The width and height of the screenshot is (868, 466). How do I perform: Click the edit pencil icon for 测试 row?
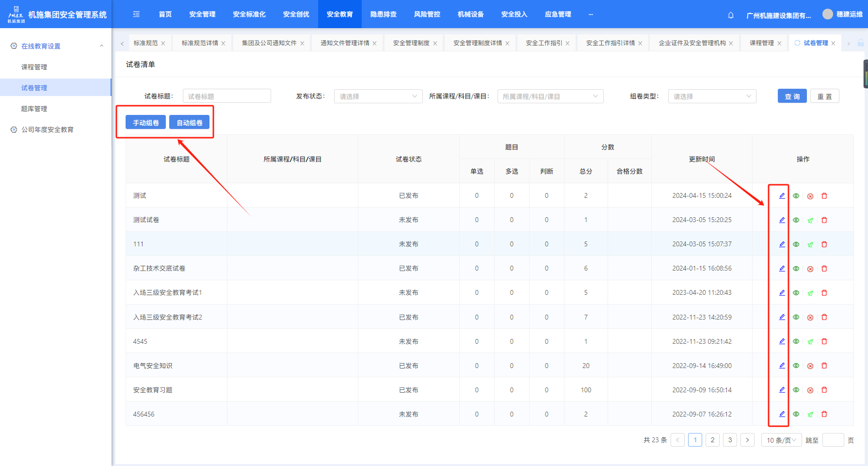click(782, 196)
